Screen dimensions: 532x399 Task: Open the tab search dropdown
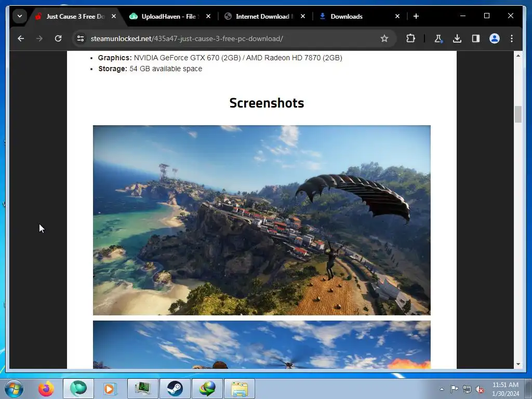pos(20,16)
